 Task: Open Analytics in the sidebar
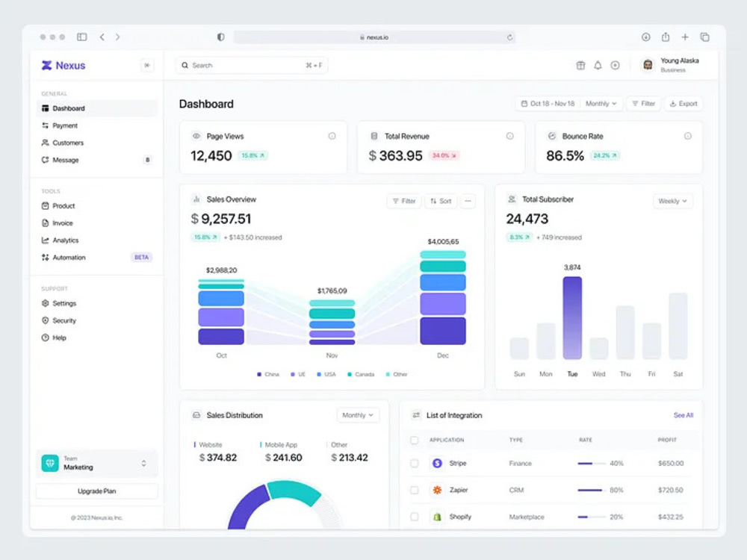tap(96, 240)
